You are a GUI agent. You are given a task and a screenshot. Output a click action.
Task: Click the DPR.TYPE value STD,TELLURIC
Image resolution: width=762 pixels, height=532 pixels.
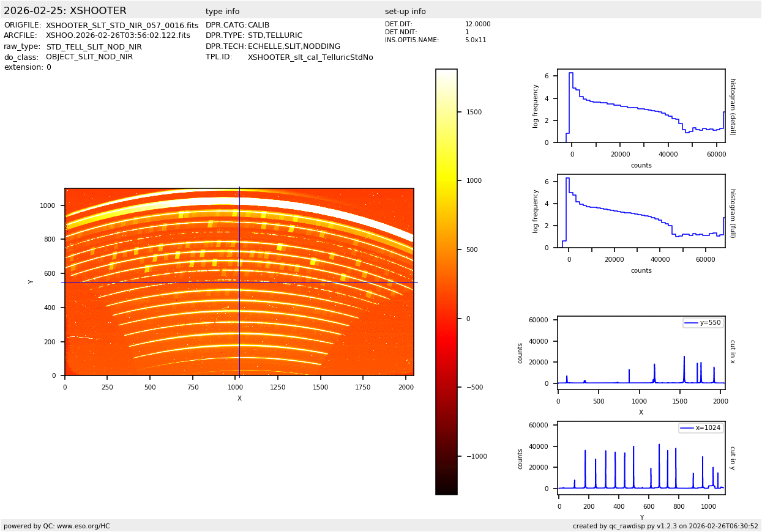275,36
